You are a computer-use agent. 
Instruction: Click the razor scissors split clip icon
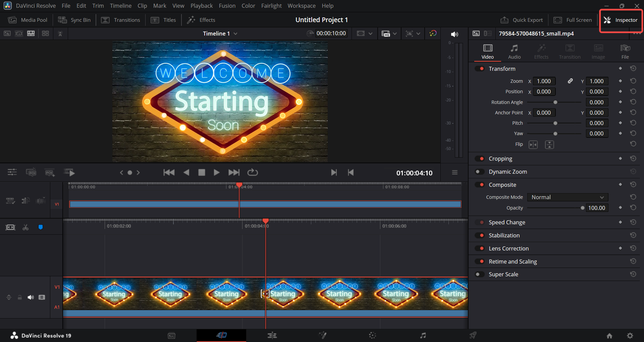tap(25, 227)
